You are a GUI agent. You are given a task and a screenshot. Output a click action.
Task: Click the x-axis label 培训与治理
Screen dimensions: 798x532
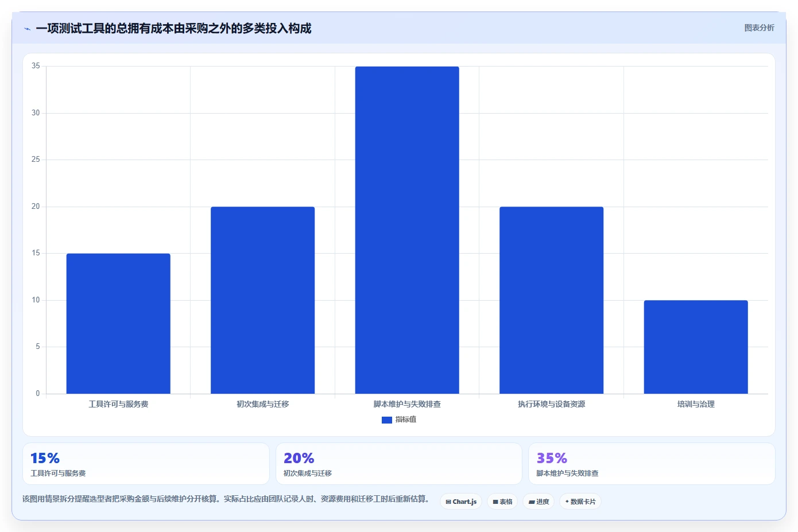(696, 404)
